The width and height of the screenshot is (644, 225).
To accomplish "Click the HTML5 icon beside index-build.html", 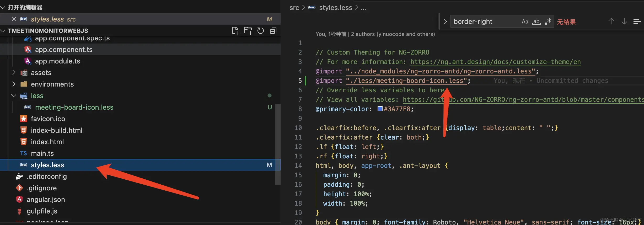I will [24, 130].
